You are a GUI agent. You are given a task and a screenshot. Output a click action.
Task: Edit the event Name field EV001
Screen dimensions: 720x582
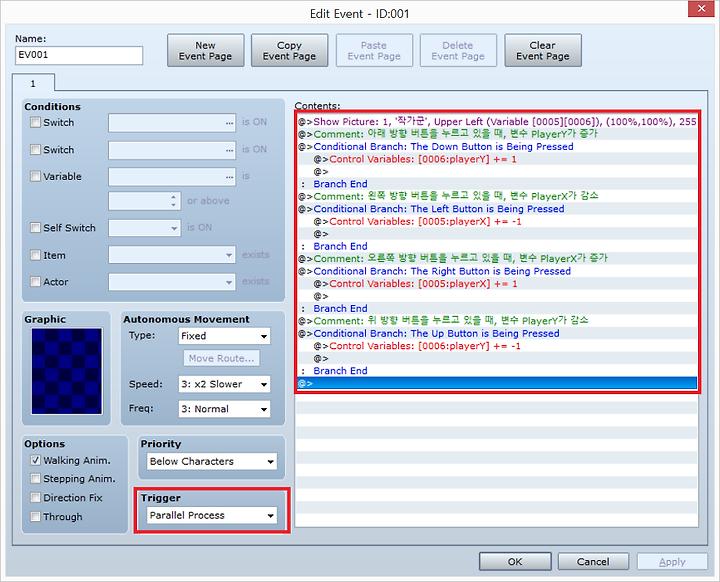(79, 55)
